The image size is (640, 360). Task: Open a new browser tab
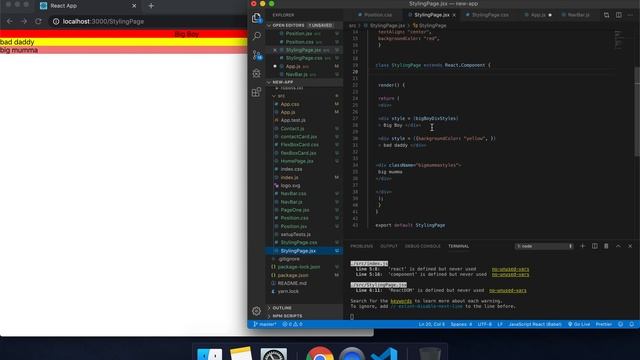coord(151,6)
